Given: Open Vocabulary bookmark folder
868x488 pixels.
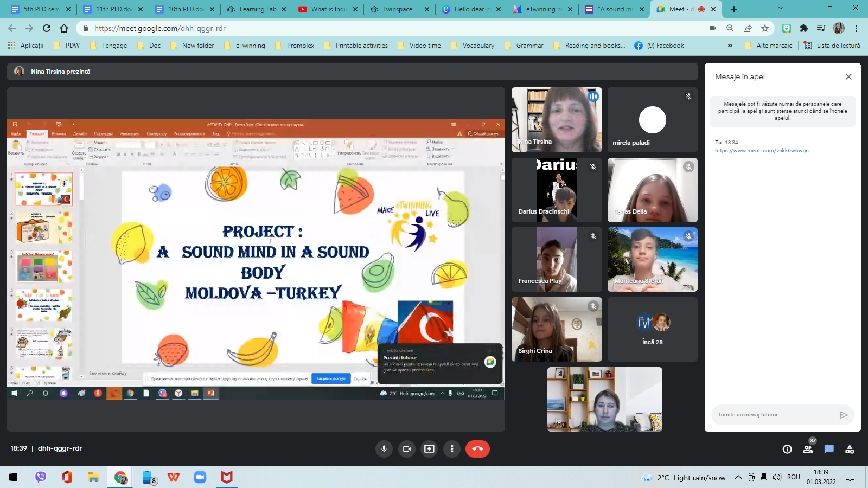Looking at the screenshot, I should click(x=473, y=46).
